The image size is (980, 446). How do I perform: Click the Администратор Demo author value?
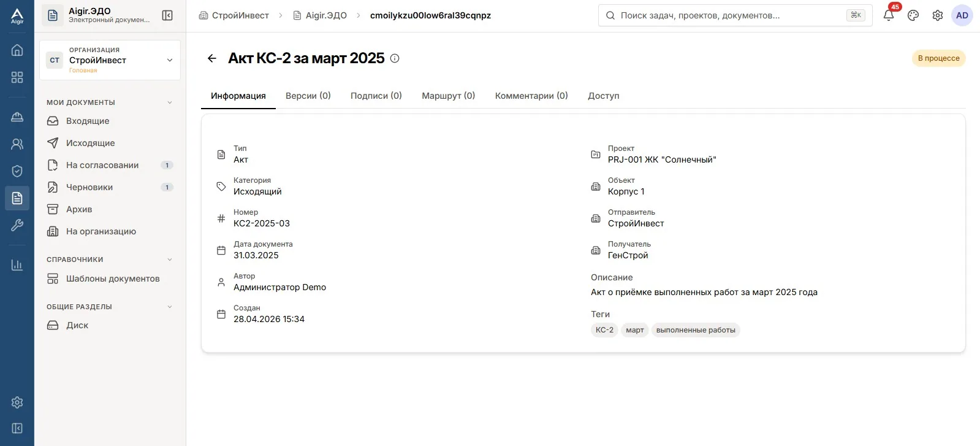point(279,287)
